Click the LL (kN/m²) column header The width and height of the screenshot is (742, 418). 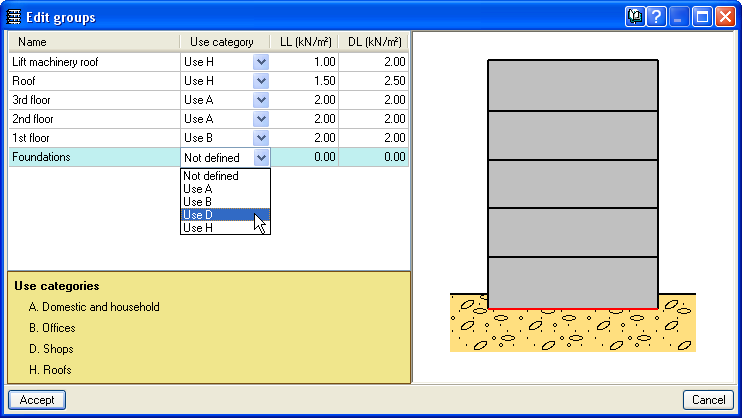coord(304,42)
